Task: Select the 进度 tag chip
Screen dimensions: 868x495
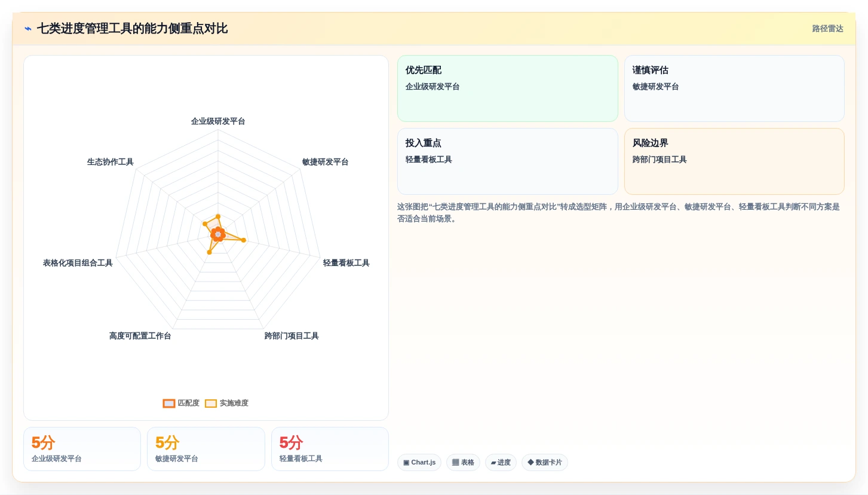Action: (x=501, y=463)
